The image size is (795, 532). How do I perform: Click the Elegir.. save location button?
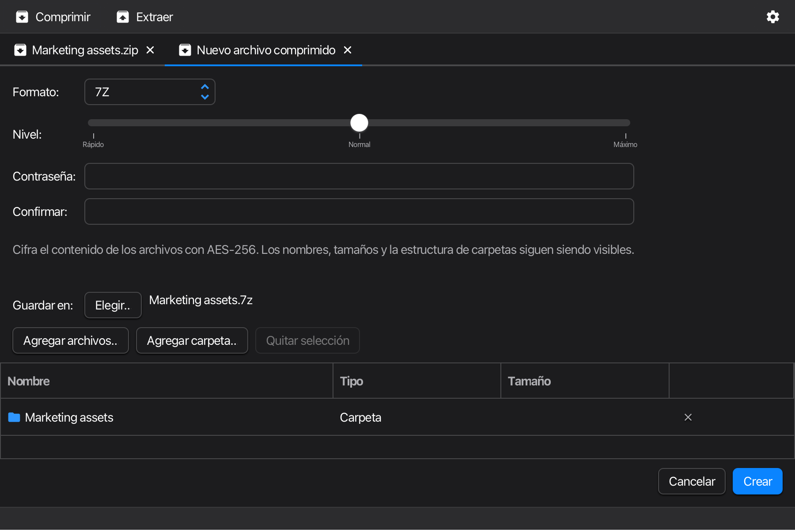[x=113, y=305]
